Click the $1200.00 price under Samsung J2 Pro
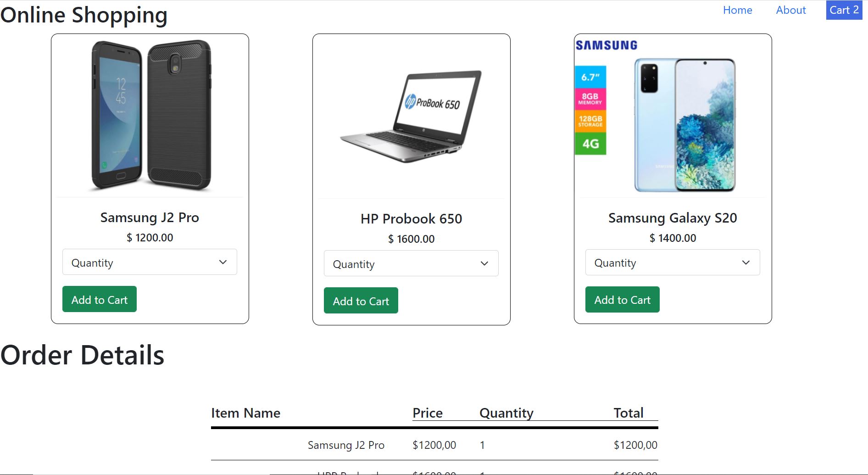Screen dimensions: 868x475 coord(150,238)
